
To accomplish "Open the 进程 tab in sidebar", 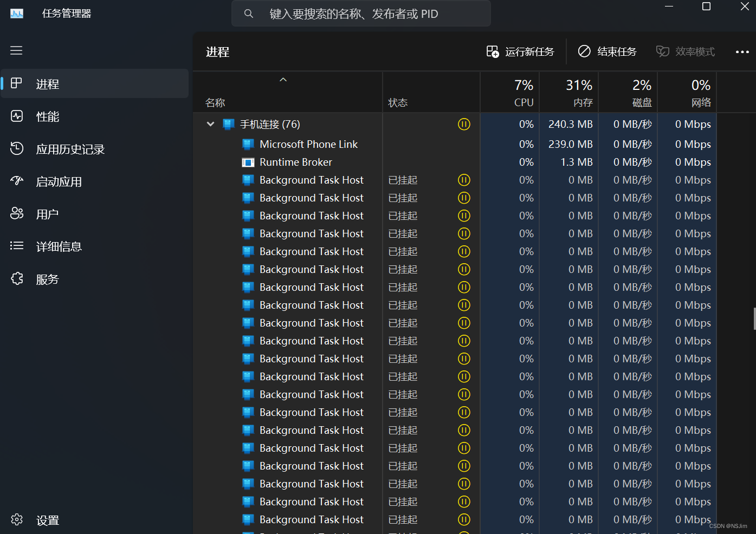I will tap(95, 83).
